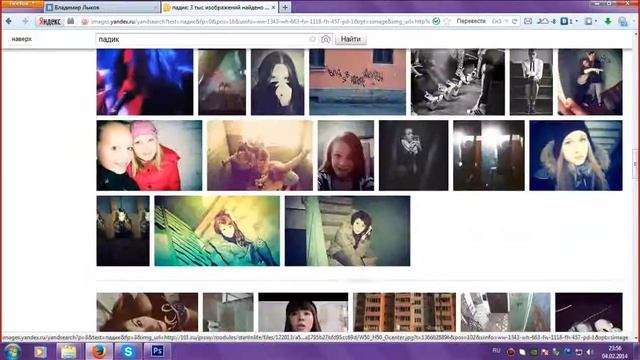
Task: Open the two girls red jacket thumbnail
Action: coord(149,155)
